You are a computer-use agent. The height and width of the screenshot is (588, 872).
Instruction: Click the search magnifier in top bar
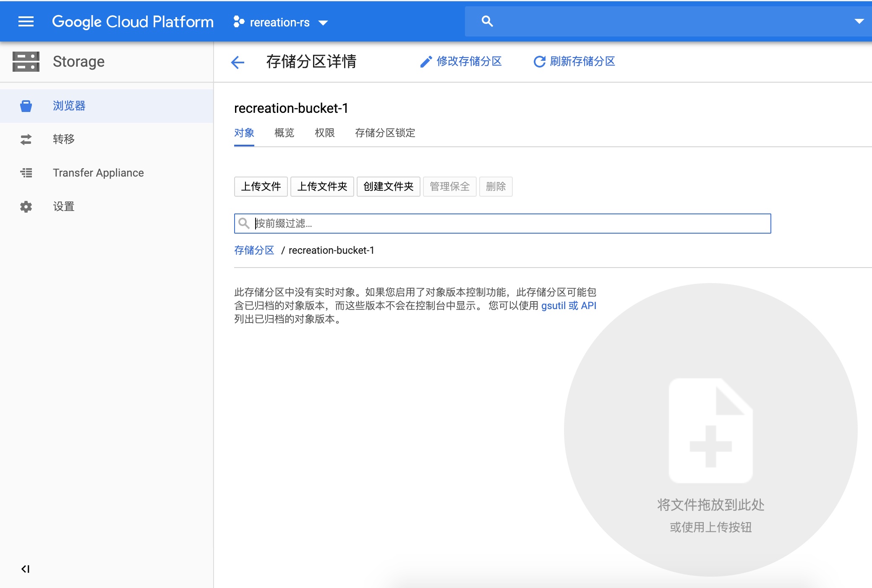pyautogui.click(x=487, y=21)
